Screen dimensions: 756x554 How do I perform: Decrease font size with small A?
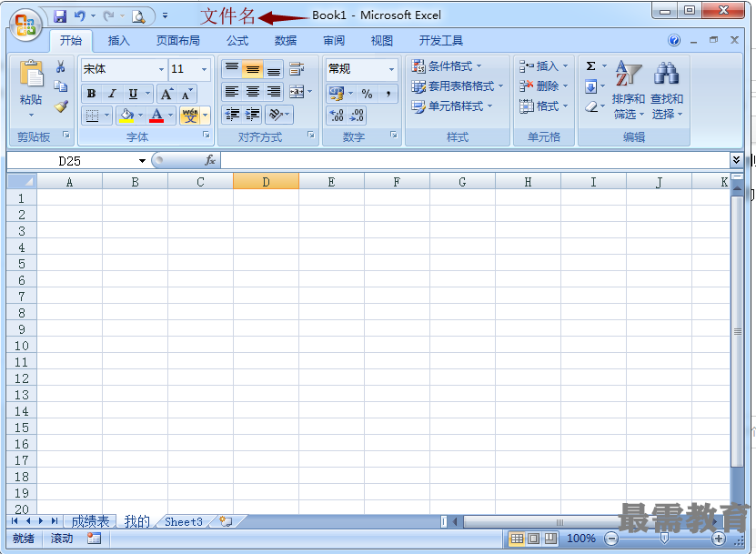point(186,94)
